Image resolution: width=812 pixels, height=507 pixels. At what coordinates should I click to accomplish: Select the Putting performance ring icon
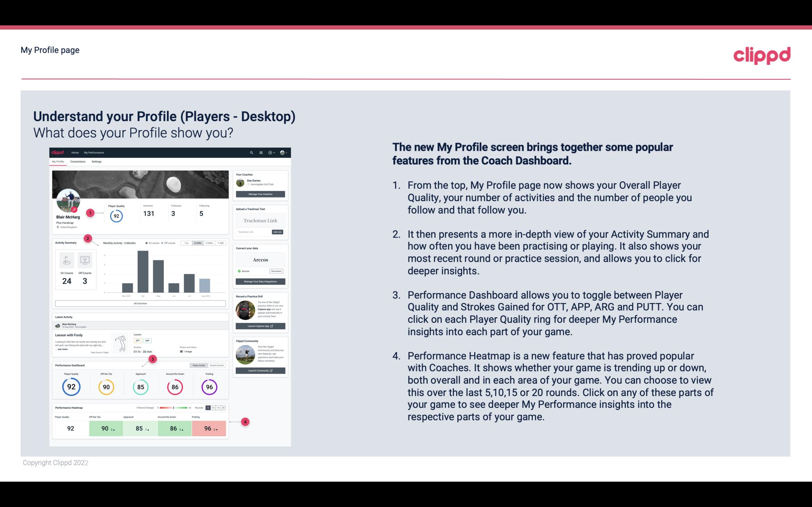click(x=209, y=386)
